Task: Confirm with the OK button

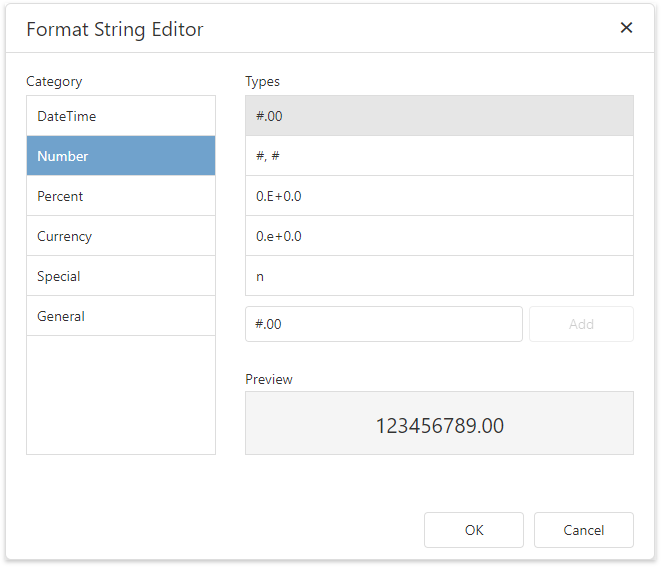Action: 473,530
